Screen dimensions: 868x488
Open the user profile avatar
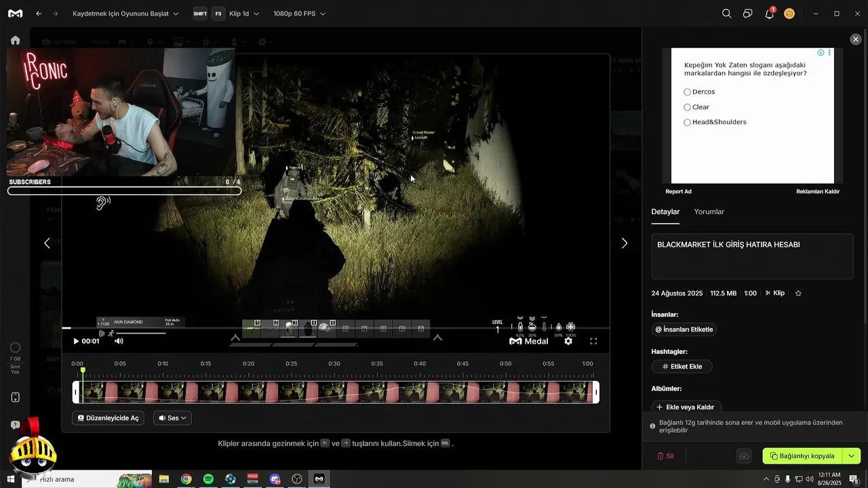[789, 14]
